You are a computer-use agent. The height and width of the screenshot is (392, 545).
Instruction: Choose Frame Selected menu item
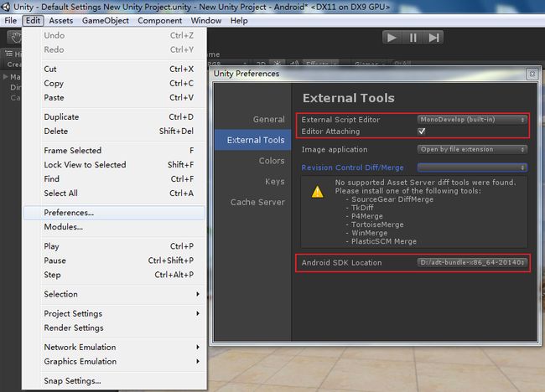pos(114,150)
